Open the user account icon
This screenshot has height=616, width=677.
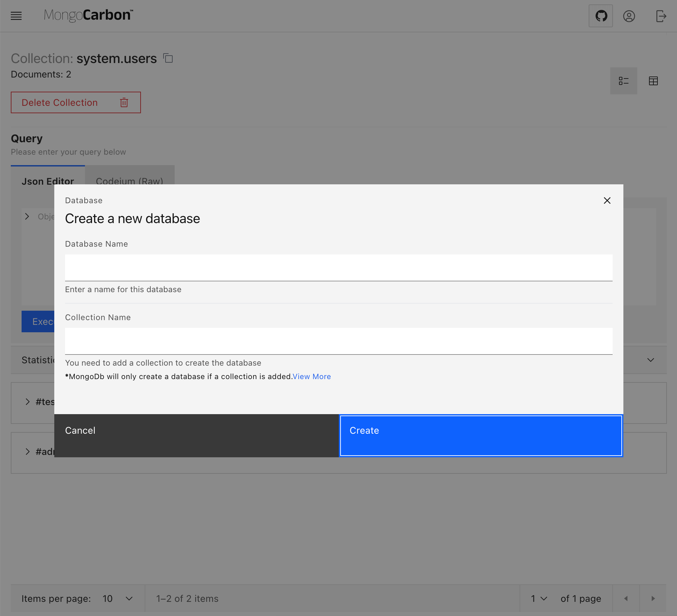630,16
